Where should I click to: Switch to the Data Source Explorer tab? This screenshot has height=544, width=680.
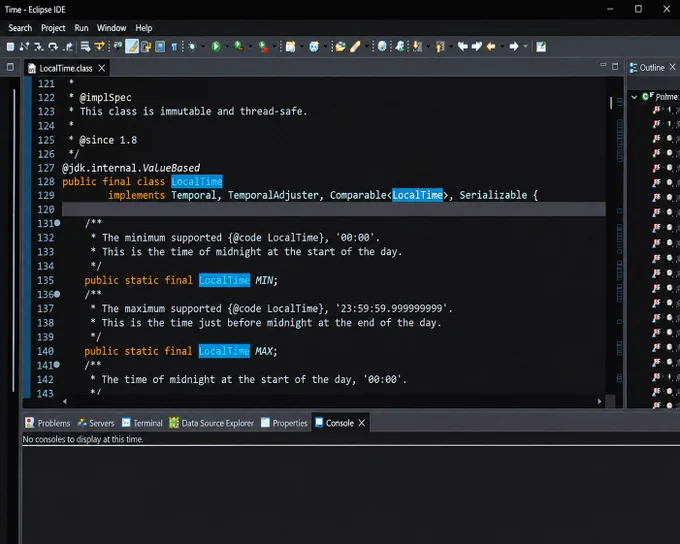point(212,423)
